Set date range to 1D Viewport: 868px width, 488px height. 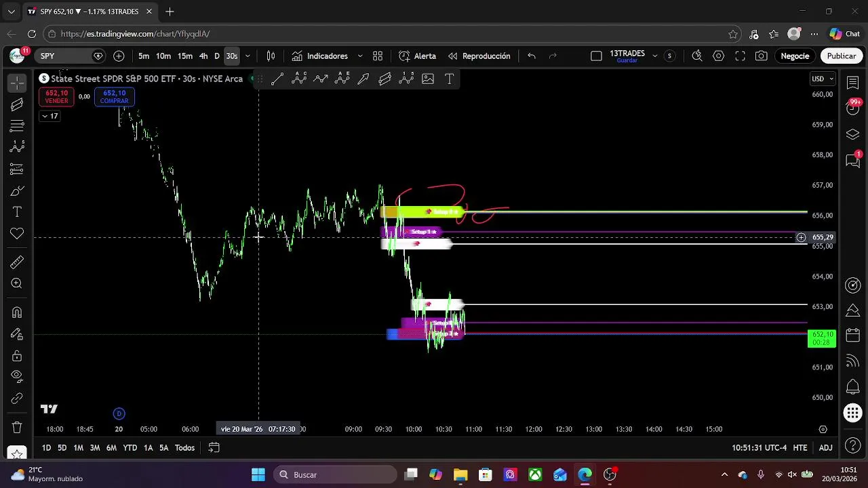point(46,448)
